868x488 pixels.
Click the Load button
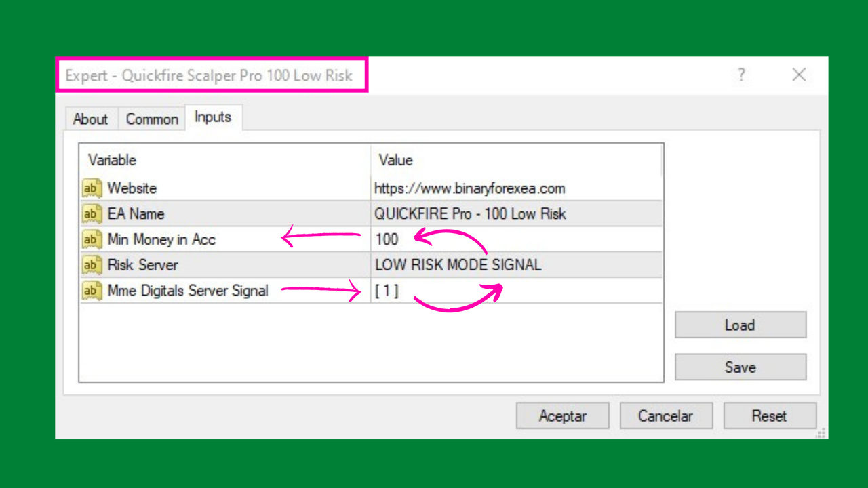point(741,325)
